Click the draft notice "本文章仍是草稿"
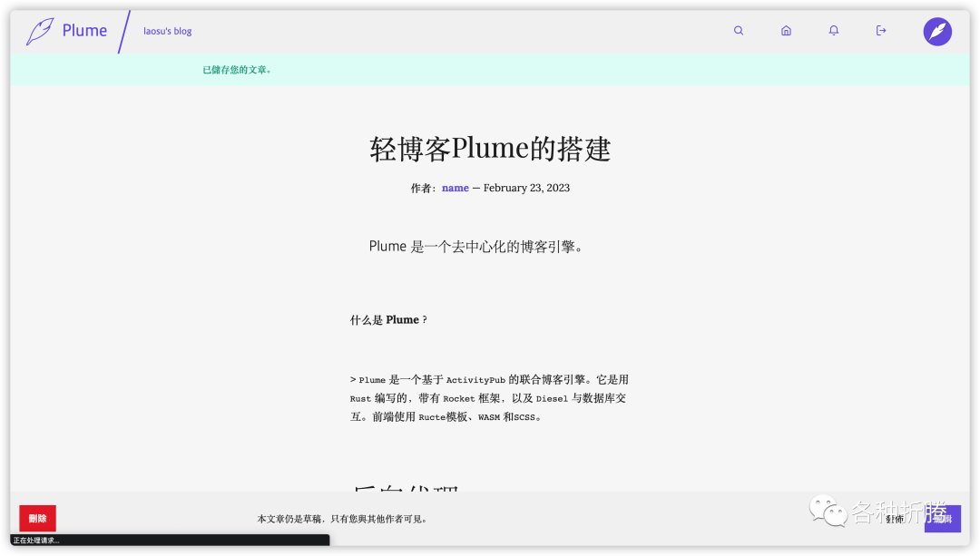The width and height of the screenshot is (980, 556). (289, 519)
